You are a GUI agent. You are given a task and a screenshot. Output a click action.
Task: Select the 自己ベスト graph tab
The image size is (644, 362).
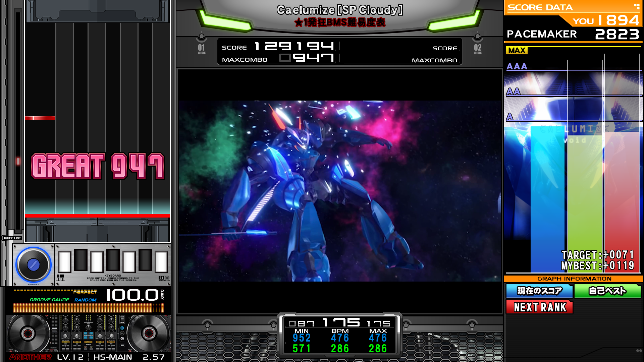(607, 291)
